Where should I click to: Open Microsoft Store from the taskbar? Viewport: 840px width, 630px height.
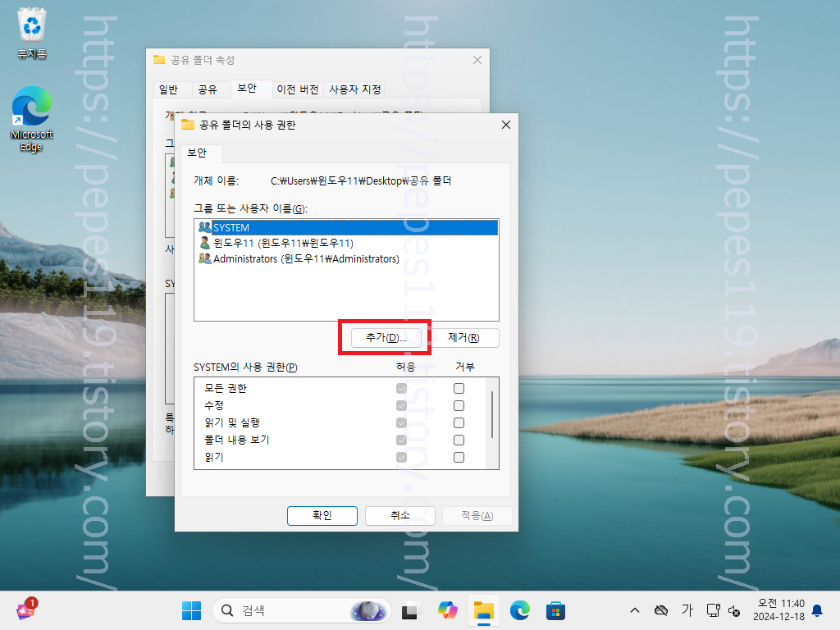coord(555,610)
